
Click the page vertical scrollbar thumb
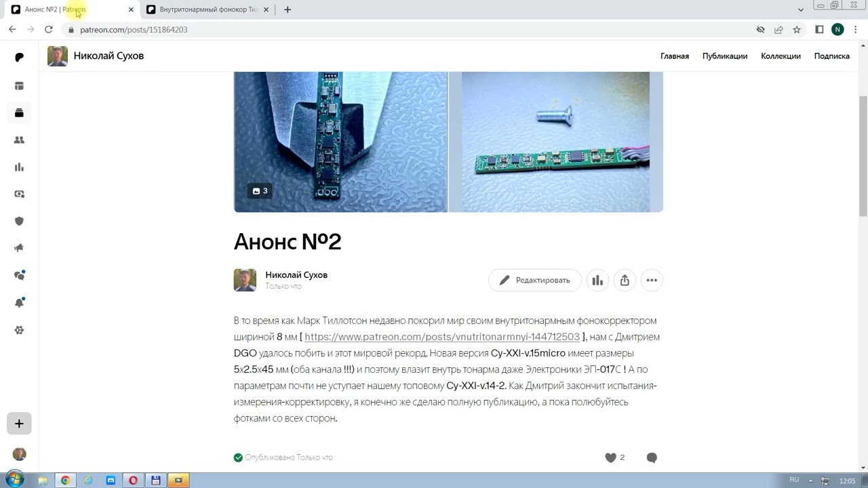coord(863,156)
